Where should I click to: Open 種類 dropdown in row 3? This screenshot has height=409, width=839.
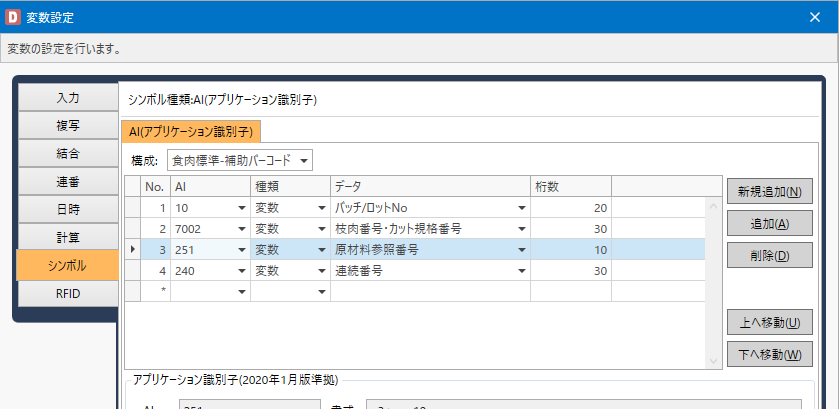click(x=322, y=250)
